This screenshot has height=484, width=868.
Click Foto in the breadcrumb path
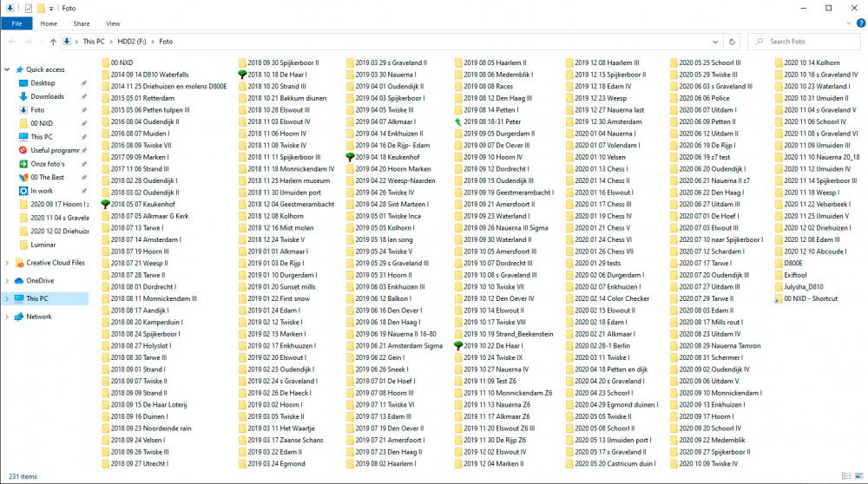pos(166,42)
